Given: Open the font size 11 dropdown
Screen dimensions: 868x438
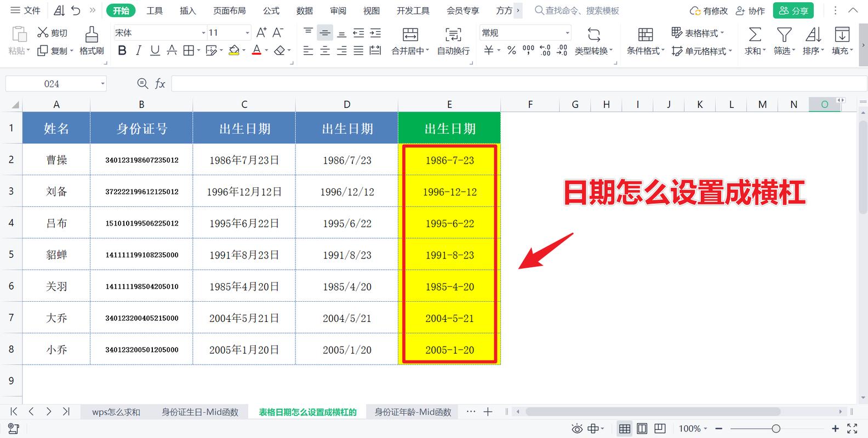Looking at the screenshot, I should click(x=247, y=33).
